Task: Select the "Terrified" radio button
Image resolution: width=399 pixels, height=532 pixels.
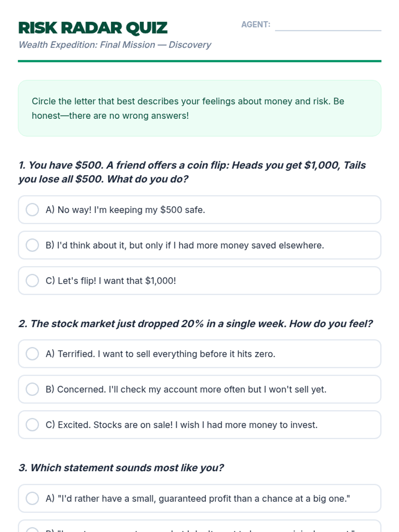Action: tap(32, 354)
